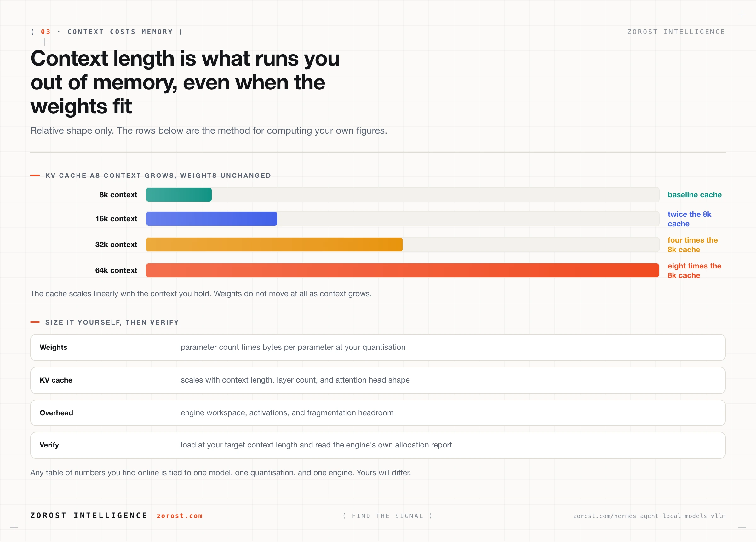Click the 8k context teal bar
The image size is (756, 542).
coord(179,195)
